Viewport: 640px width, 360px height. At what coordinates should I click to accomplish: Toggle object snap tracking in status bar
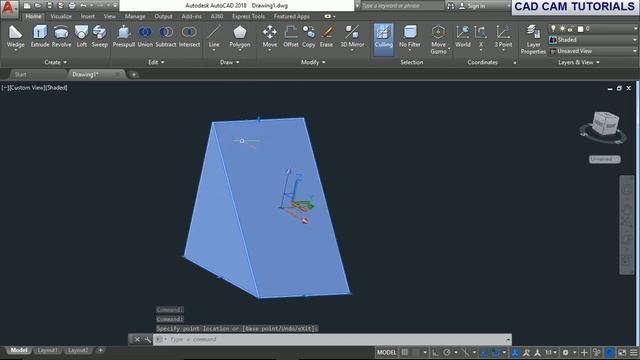coord(484,352)
